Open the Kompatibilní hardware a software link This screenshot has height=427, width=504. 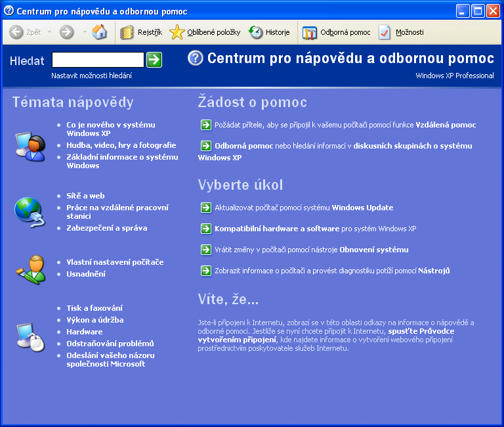[277, 229]
